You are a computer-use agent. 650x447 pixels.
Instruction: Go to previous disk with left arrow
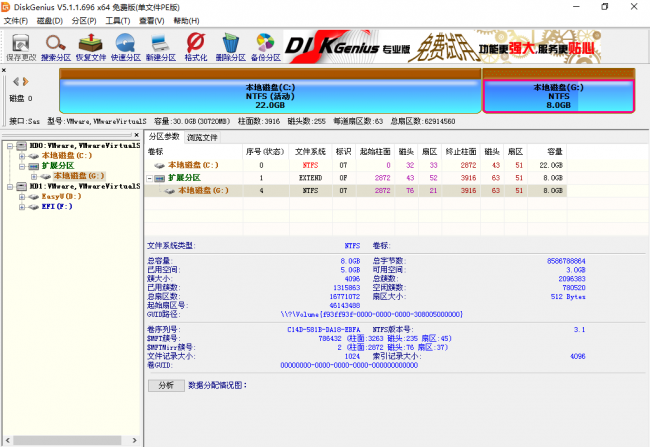16,81
